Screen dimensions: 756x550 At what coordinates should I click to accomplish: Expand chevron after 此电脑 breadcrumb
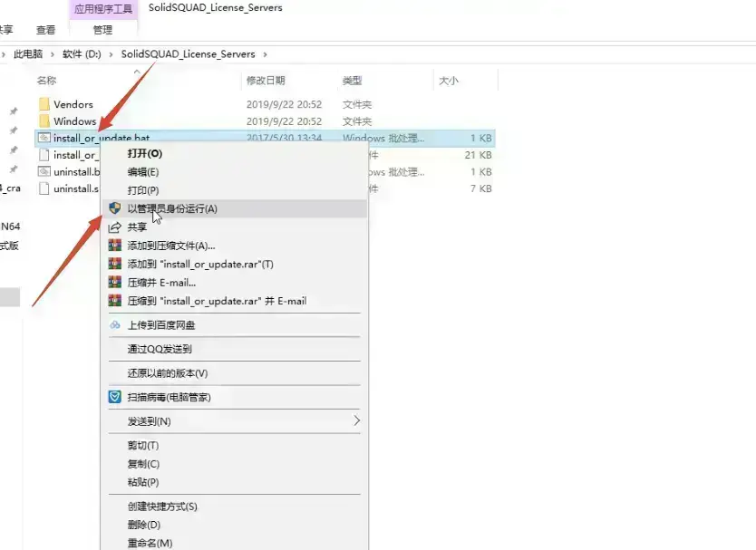tap(53, 54)
